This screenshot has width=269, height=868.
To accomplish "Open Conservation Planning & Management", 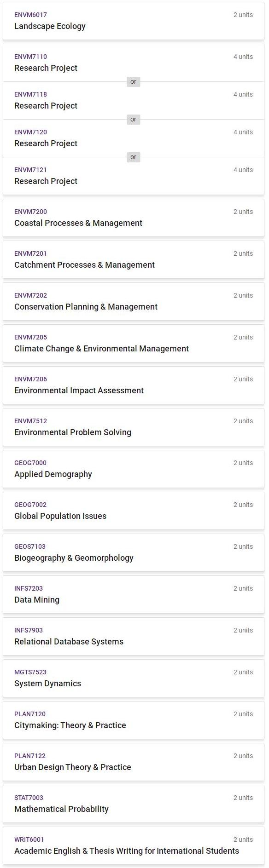I will click(x=134, y=302).
